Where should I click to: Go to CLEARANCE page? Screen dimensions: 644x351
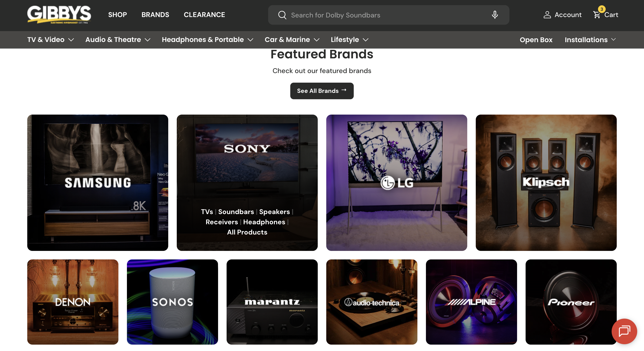[x=204, y=15]
